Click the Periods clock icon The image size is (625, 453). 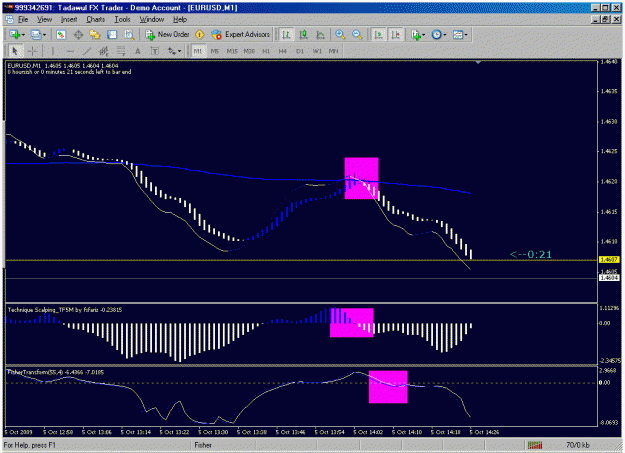(437, 35)
